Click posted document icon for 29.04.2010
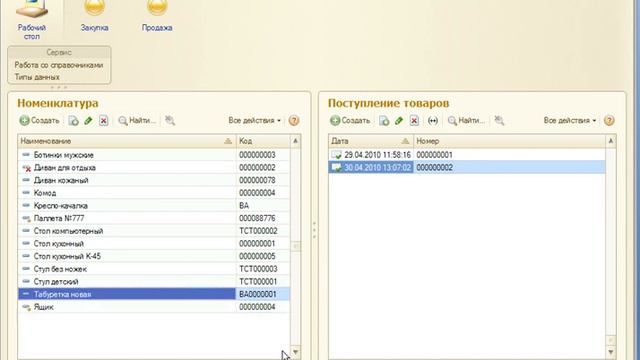Image resolution: width=640 pixels, height=360 pixels. click(336, 155)
